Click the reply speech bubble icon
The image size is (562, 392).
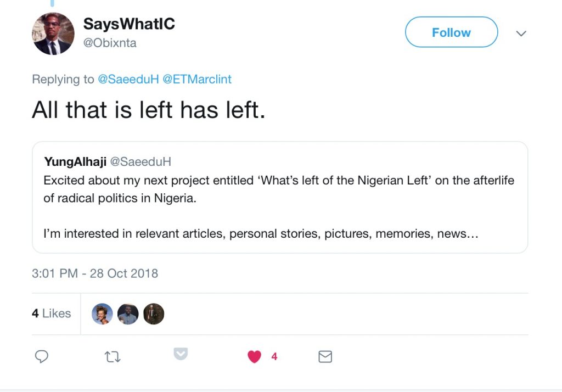click(x=42, y=357)
